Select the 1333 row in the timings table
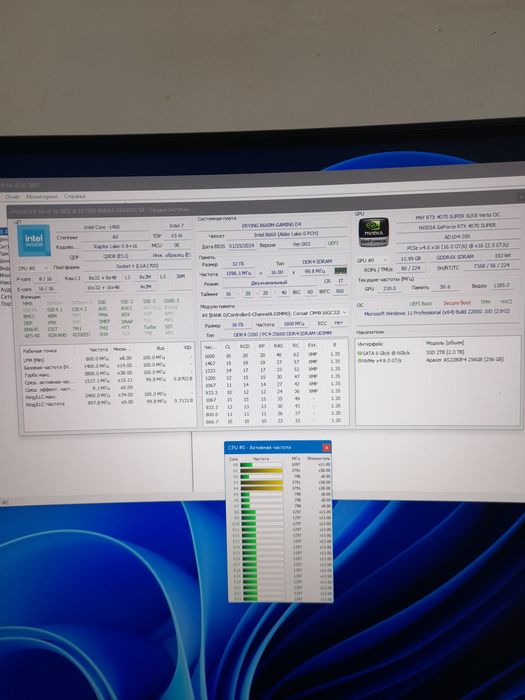The width and height of the screenshot is (525, 700). tap(273, 371)
